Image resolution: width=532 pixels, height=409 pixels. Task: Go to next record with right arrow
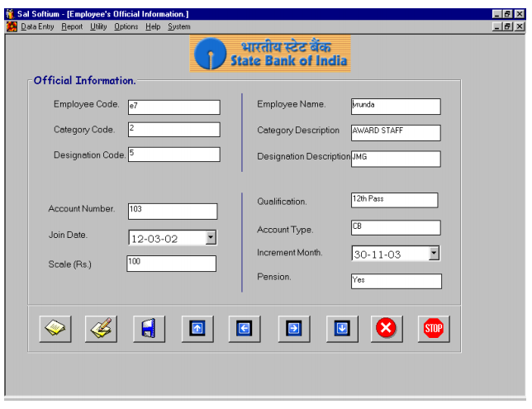(x=292, y=330)
